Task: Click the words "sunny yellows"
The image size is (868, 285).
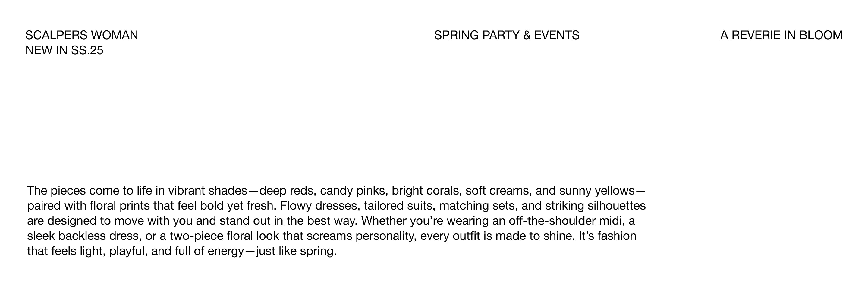Action: pyautogui.click(x=597, y=191)
